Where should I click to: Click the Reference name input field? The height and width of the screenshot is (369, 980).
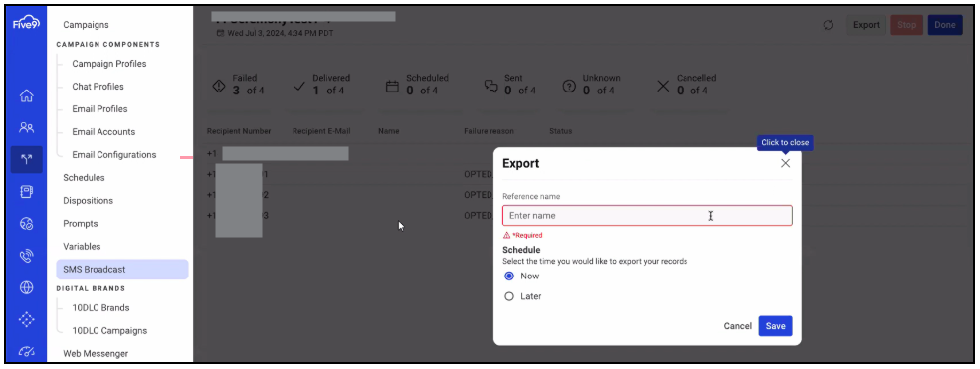point(648,216)
